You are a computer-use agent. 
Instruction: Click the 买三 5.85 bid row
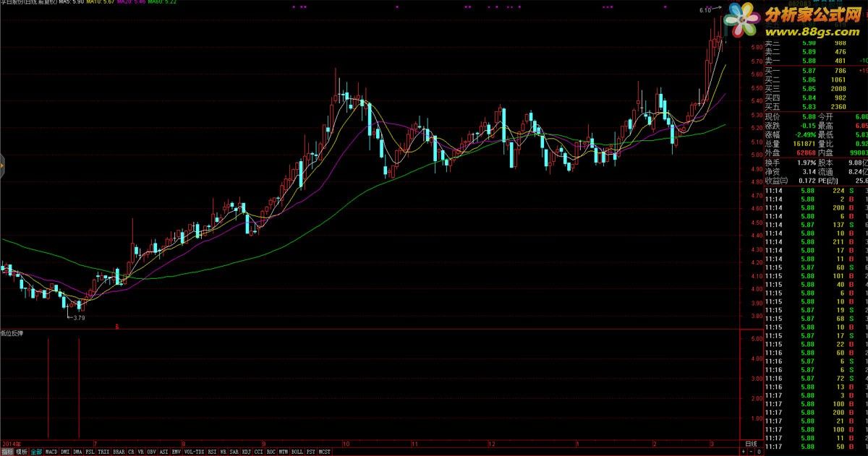[815, 89]
